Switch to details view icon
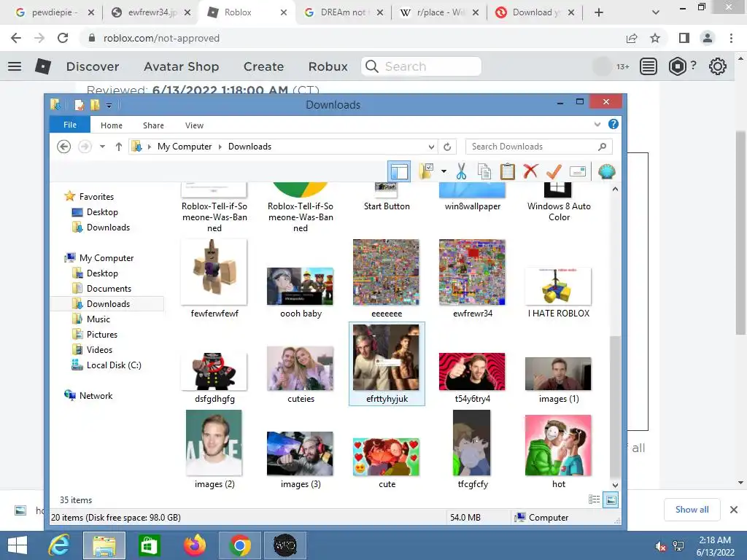 coord(594,499)
